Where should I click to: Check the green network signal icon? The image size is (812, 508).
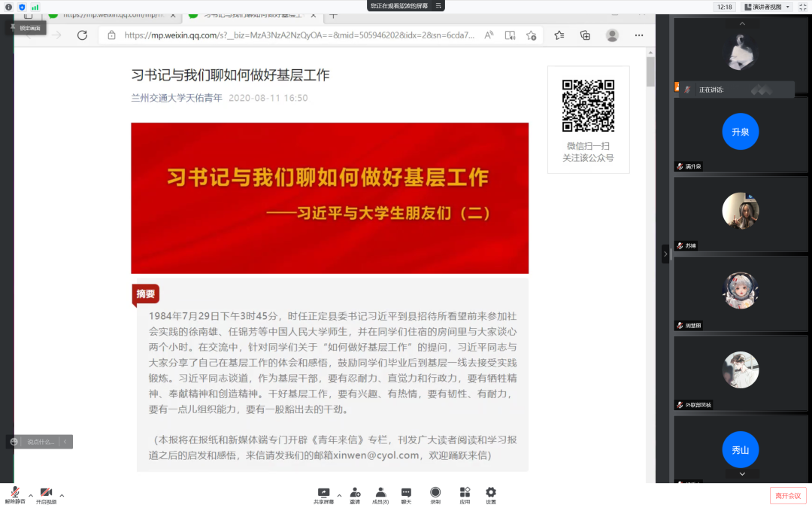(35, 8)
